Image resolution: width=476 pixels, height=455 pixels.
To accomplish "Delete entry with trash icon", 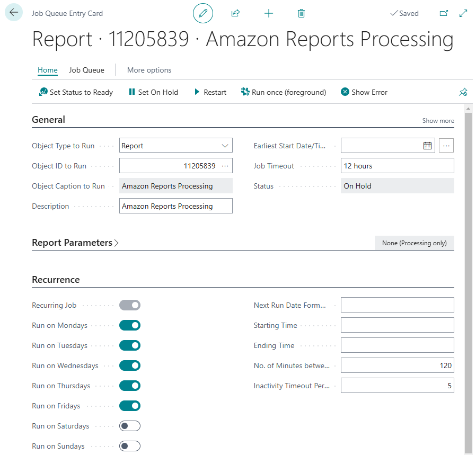I will [x=301, y=13].
